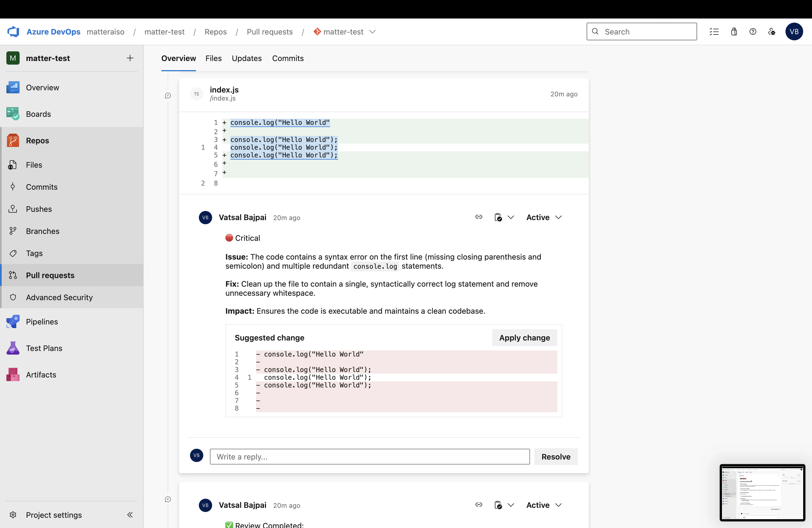Open the Marketplace shopping bag icon
Screen dimensions: 812x528
[x=734, y=31]
